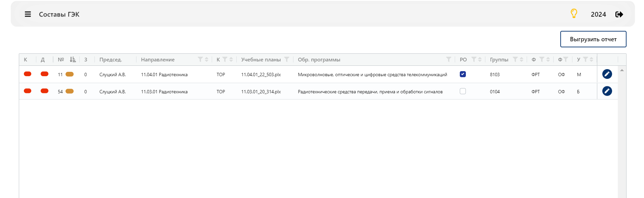644x198 pixels.
Task: Open filter for Учебные планы column
Action: (287, 59)
